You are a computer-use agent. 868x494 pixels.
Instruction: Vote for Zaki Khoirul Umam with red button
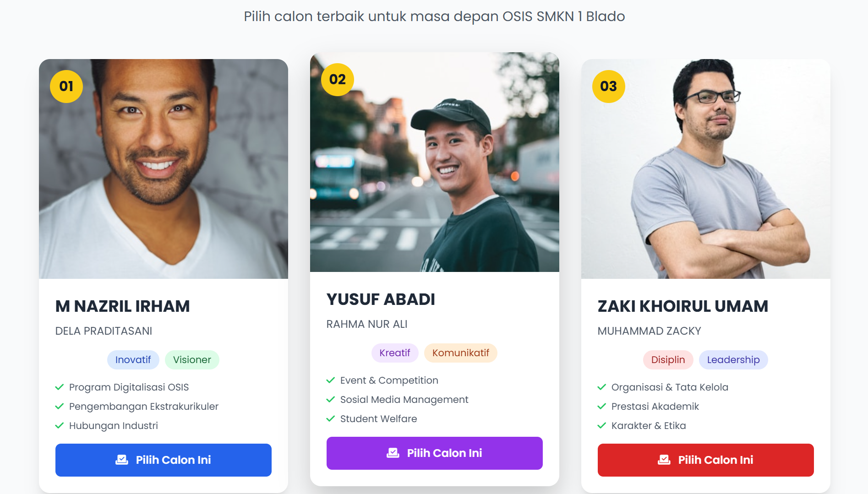click(706, 460)
